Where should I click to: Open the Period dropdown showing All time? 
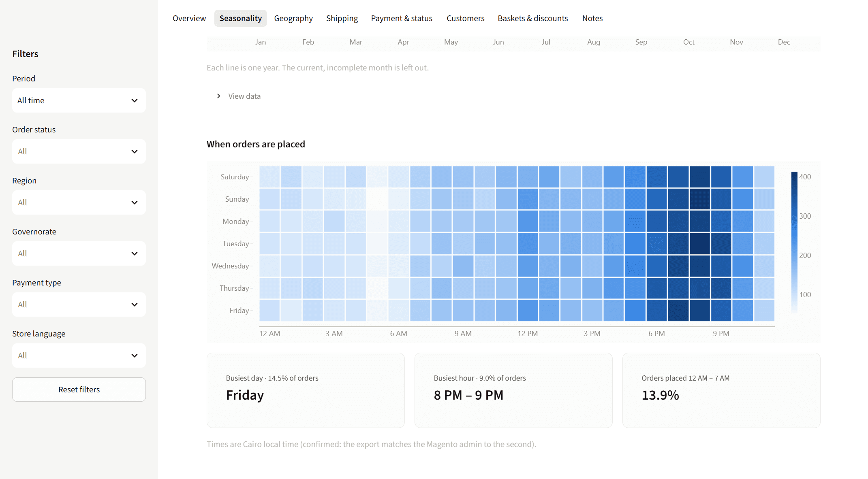click(79, 100)
